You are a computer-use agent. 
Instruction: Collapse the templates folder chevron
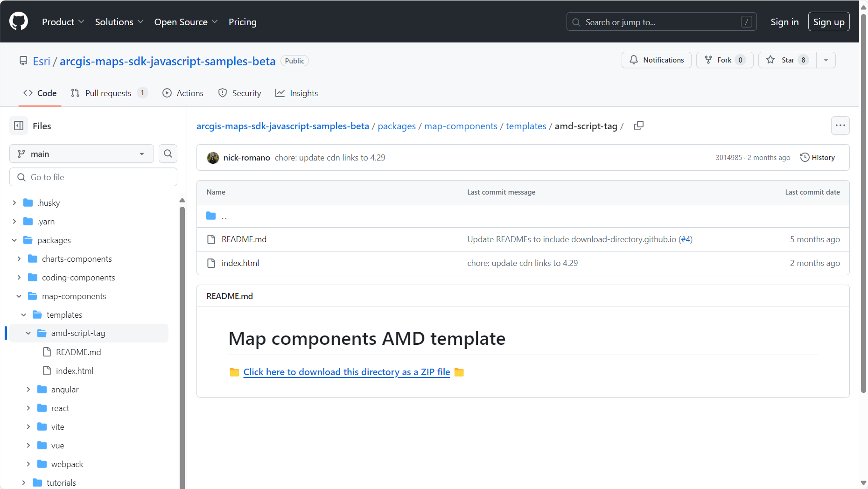23,314
